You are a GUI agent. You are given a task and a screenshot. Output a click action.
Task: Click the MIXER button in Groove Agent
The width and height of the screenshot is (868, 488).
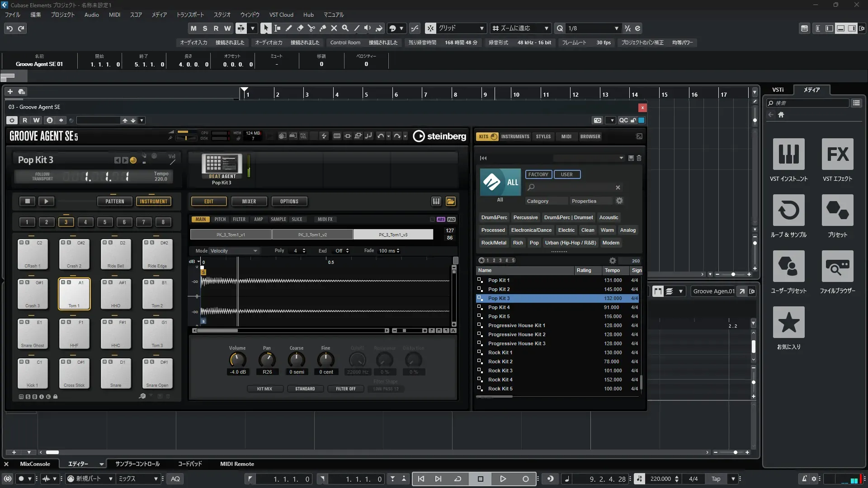(249, 202)
